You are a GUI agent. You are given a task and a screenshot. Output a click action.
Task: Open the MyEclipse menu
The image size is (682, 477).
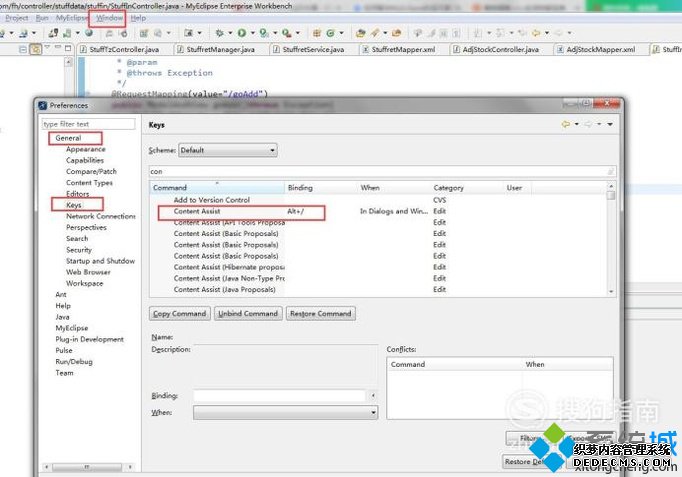click(x=71, y=18)
